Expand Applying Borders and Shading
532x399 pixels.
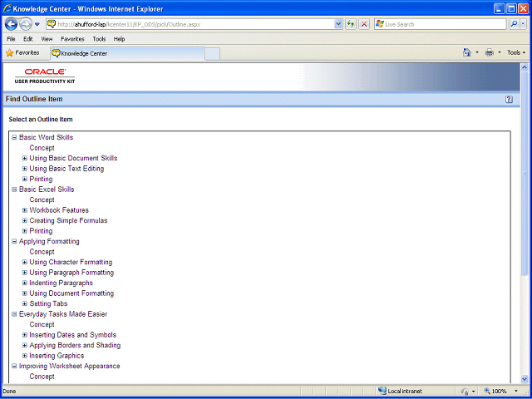[24, 346]
